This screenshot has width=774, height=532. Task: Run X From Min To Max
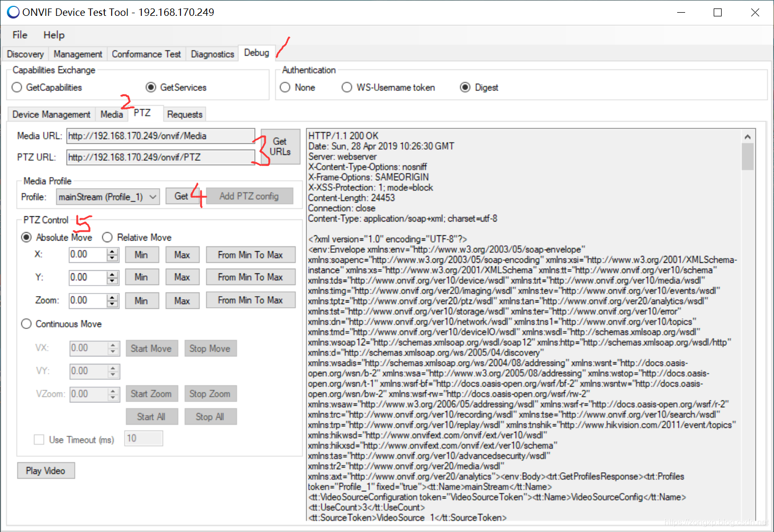pyautogui.click(x=250, y=255)
